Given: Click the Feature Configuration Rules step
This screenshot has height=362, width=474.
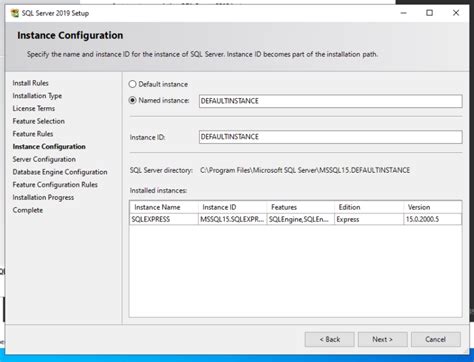Looking at the screenshot, I should point(55,185).
